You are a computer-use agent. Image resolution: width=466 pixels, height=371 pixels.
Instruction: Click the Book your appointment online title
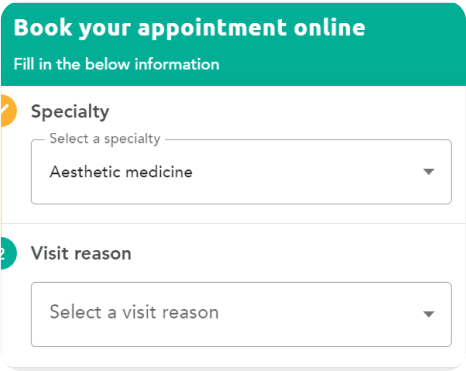click(x=189, y=28)
